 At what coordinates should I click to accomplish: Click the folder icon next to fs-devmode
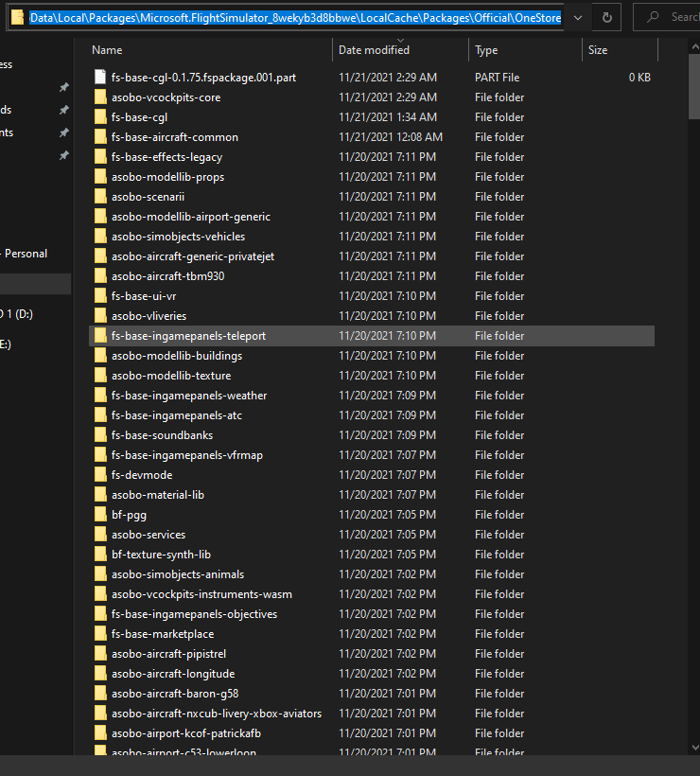click(101, 475)
